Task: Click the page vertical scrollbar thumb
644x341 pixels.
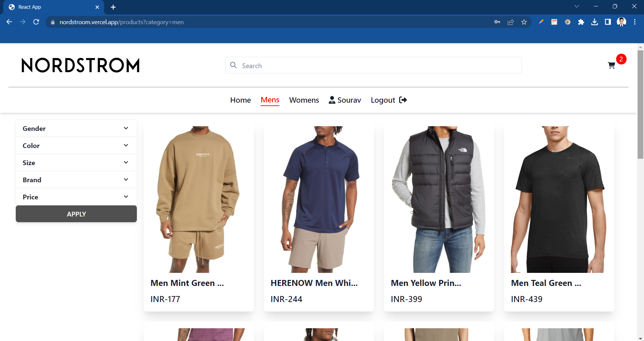Action: pos(640,104)
